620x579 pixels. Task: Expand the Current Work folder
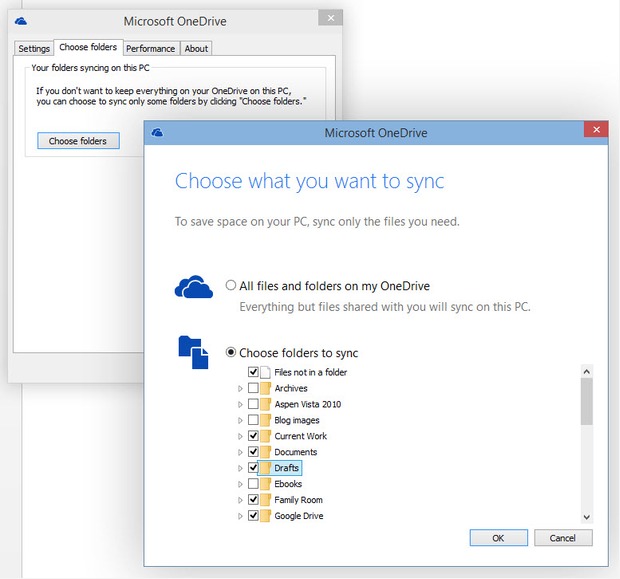(x=240, y=436)
